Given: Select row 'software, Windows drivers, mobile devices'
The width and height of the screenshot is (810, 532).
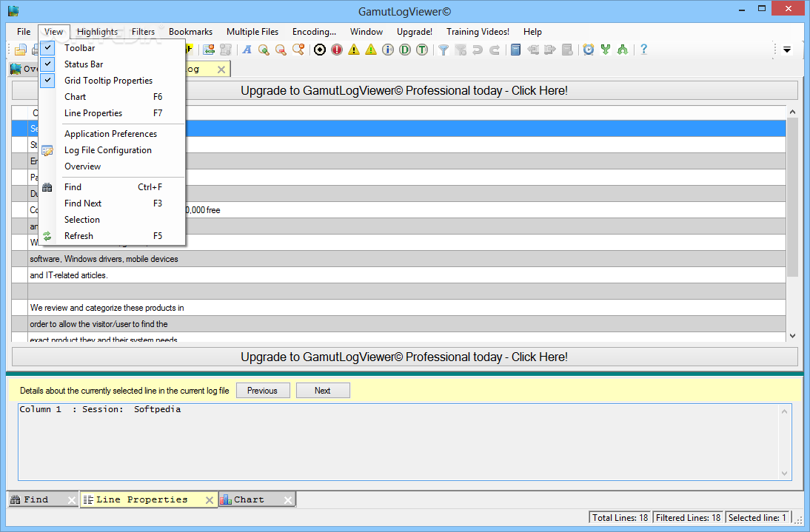Looking at the screenshot, I should tap(398, 259).
